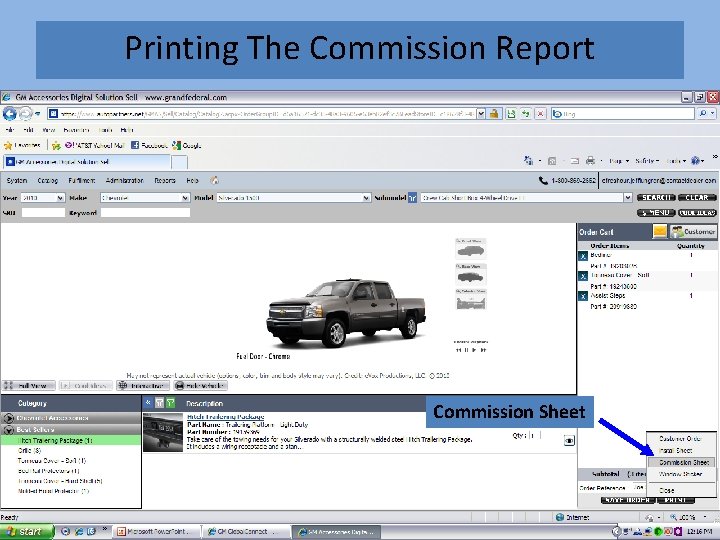
Task: Remove Bedliner item with its X icon
Action: tap(583, 256)
